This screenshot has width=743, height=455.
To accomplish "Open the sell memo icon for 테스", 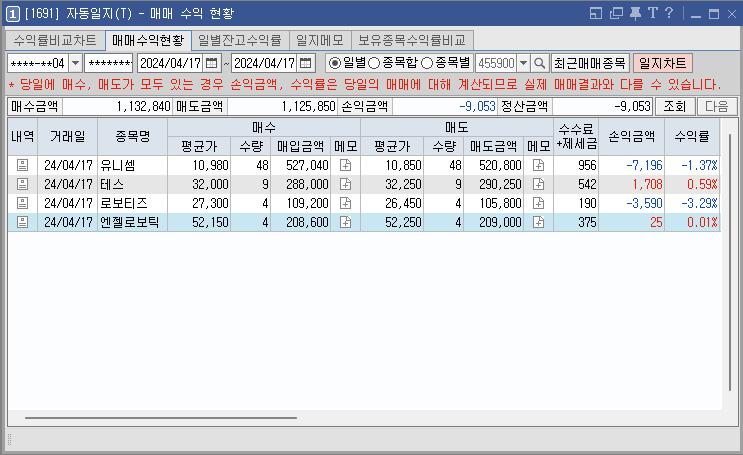I will 538,184.
